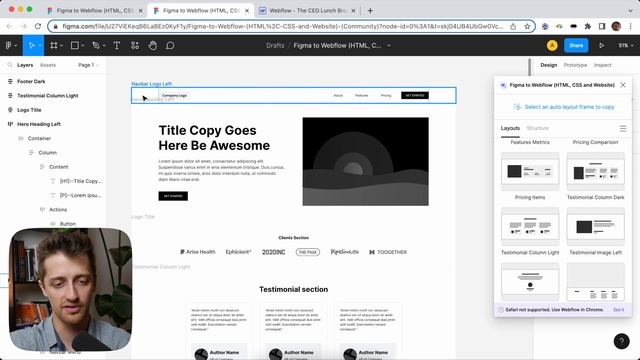Open the plugin hamburger menu

(x=623, y=129)
